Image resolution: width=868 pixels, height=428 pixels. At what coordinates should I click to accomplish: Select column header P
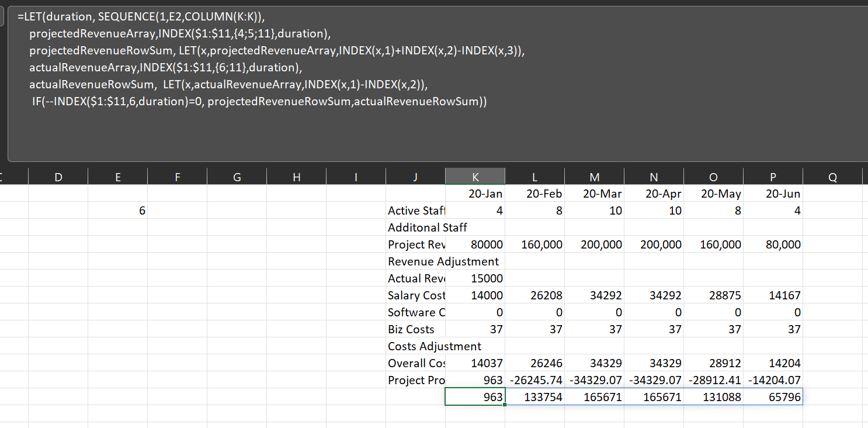[773, 177]
